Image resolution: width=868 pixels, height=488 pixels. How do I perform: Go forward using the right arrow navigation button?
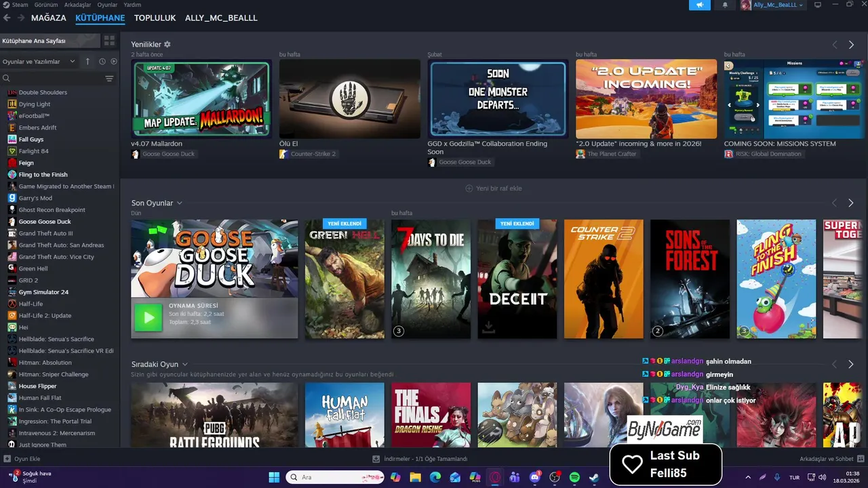tap(20, 18)
